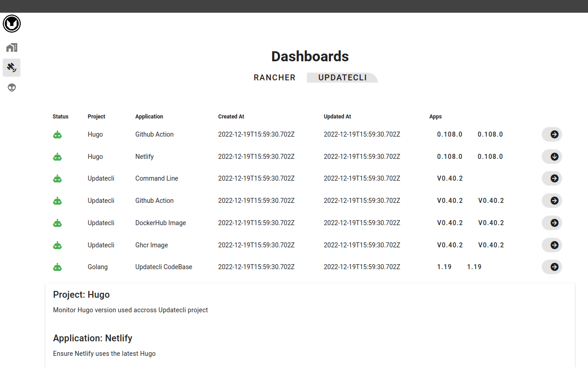Toggle the Updatecli Github Action row open

click(552, 201)
